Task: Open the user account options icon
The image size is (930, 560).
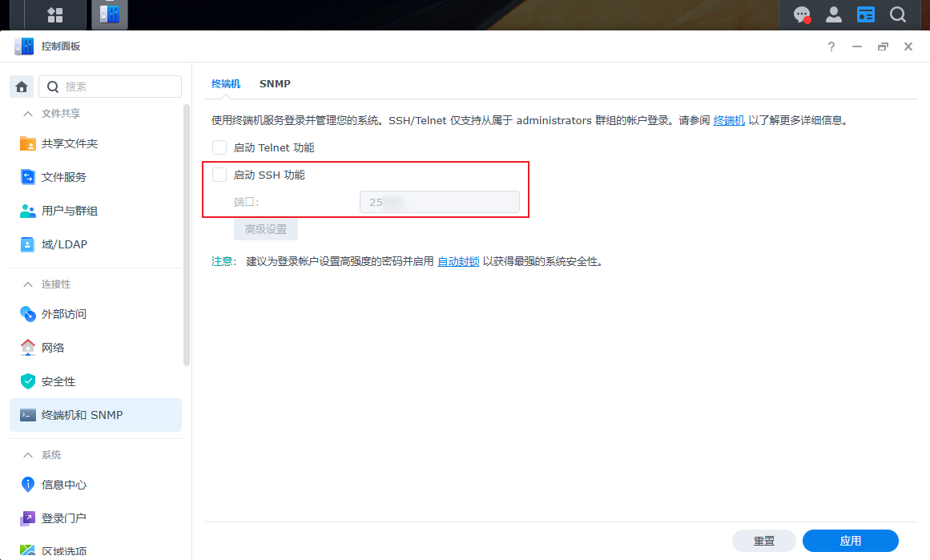Action: [834, 14]
